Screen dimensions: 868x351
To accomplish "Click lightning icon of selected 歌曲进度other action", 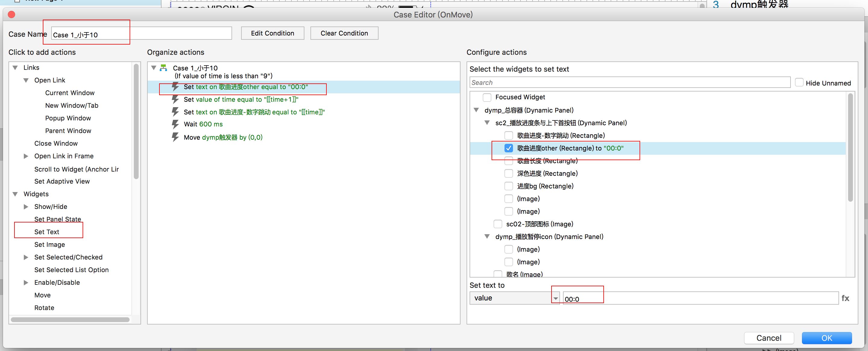I will pos(175,86).
